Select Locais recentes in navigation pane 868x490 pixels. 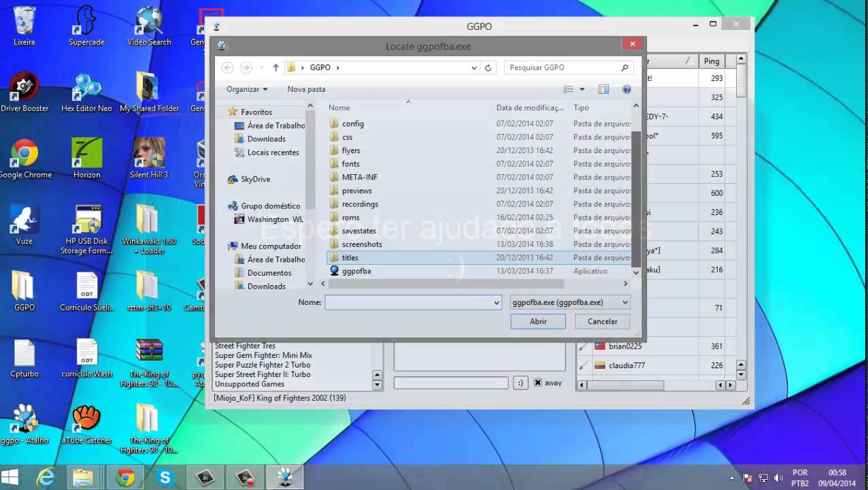273,152
